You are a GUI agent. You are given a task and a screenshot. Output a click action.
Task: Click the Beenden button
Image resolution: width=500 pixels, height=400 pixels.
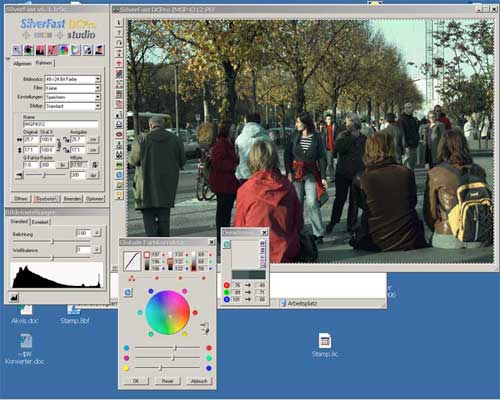[72, 199]
